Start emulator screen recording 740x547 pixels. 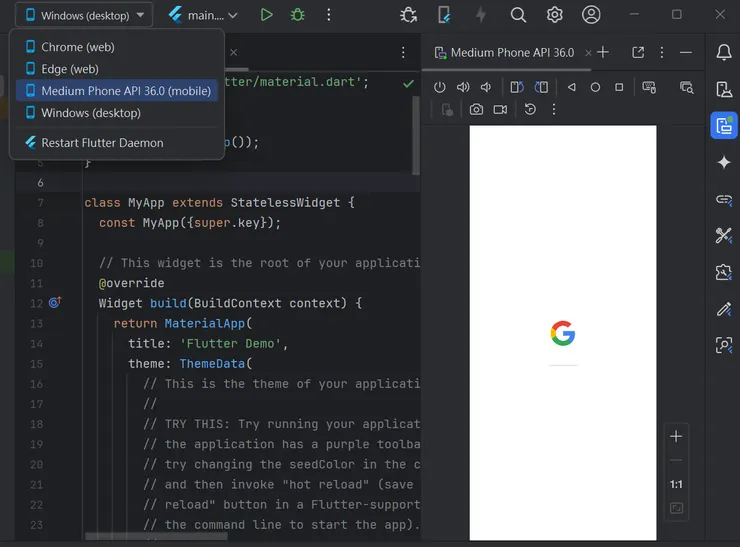(x=500, y=109)
